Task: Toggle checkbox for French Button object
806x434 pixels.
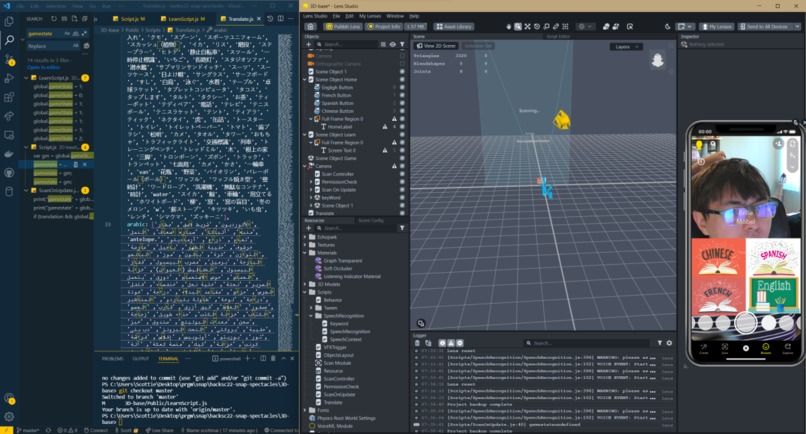Action: [402, 95]
